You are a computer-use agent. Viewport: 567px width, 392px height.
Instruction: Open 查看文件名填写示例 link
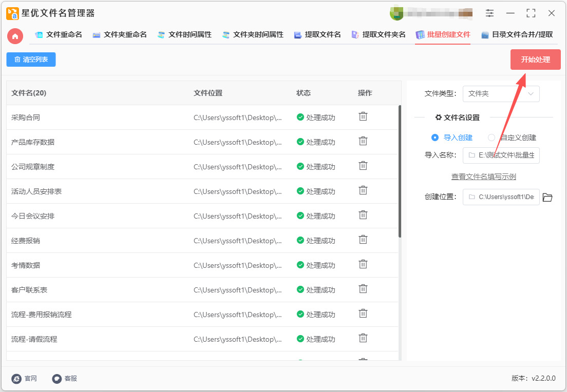point(483,177)
